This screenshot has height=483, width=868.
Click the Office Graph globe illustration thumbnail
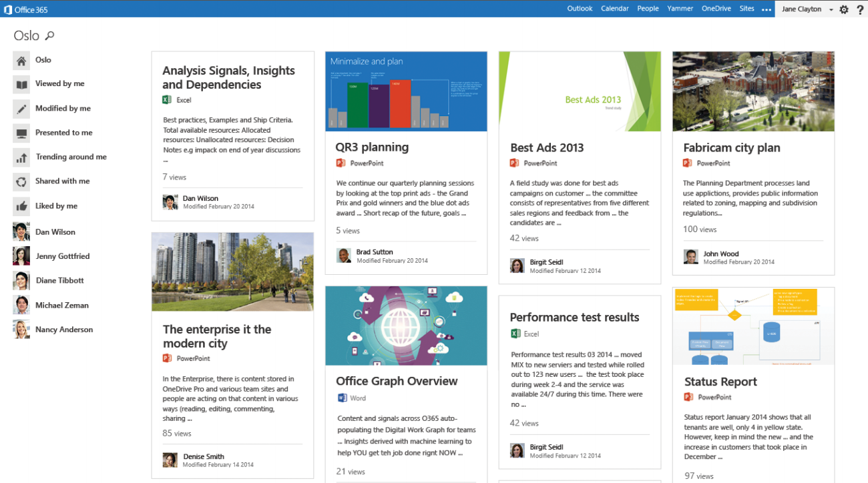coord(406,326)
